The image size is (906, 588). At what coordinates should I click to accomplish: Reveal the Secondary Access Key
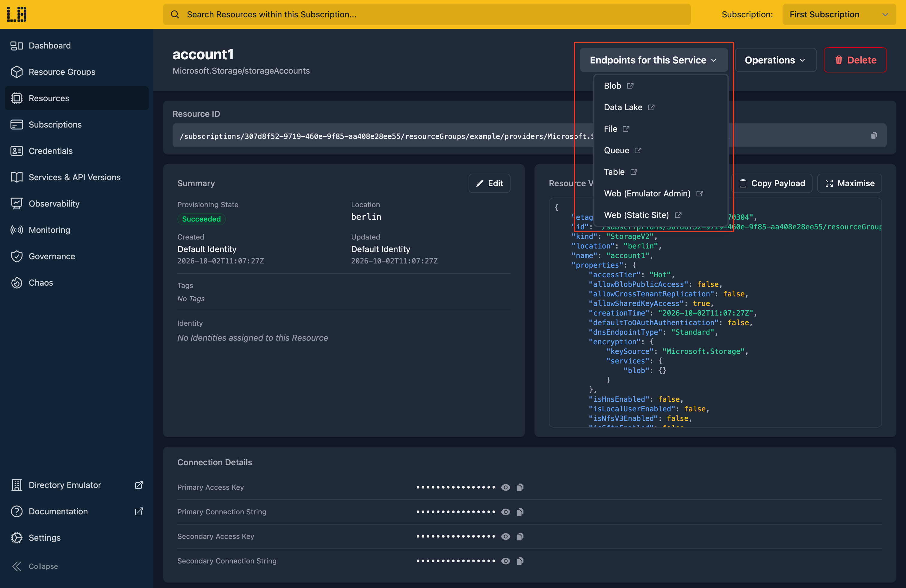pos(505,536)
